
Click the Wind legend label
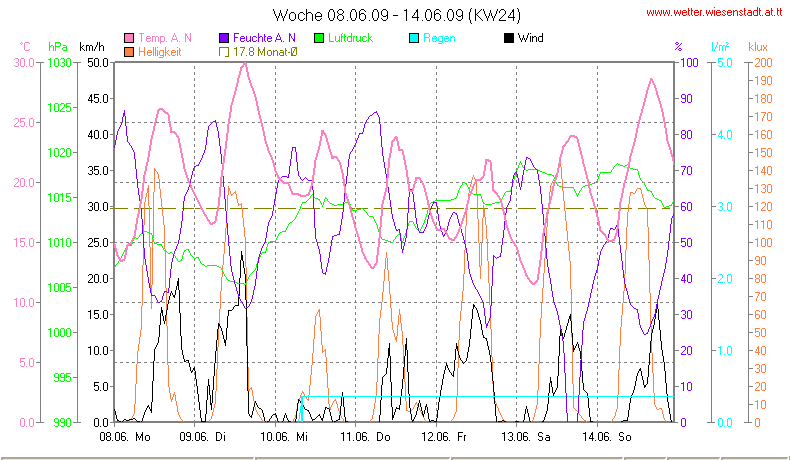click(531, 38)
